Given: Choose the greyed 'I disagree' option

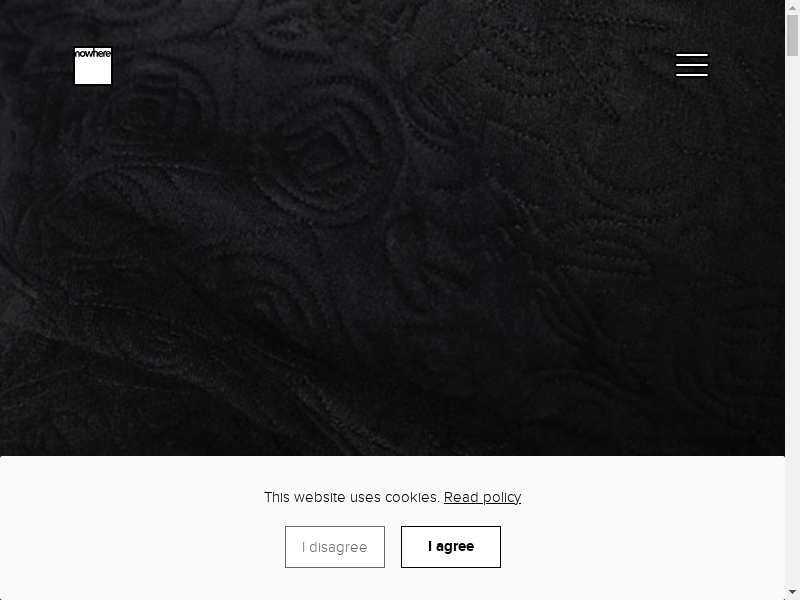Looking at the screenshot, I should (335, 546).
